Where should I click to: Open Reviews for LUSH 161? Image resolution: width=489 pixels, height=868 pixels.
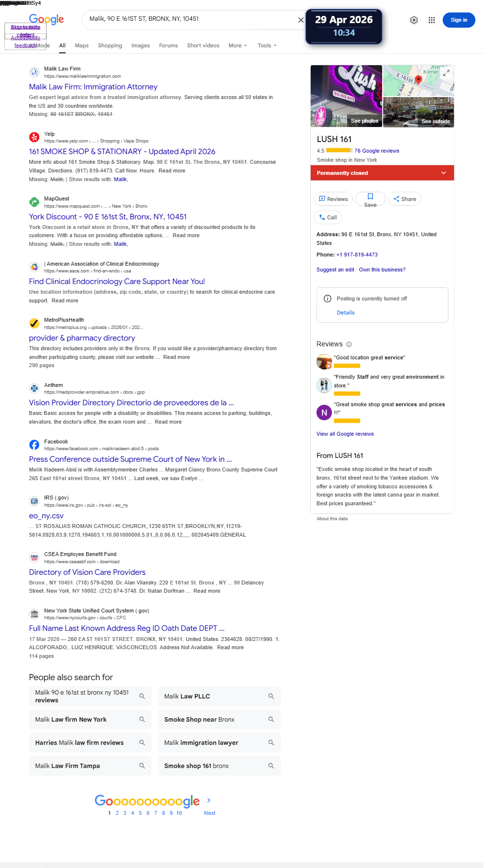(x=333, y=199)
